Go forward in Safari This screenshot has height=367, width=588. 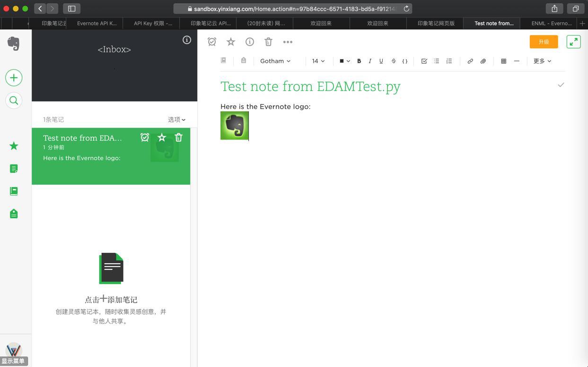(53, 9)
